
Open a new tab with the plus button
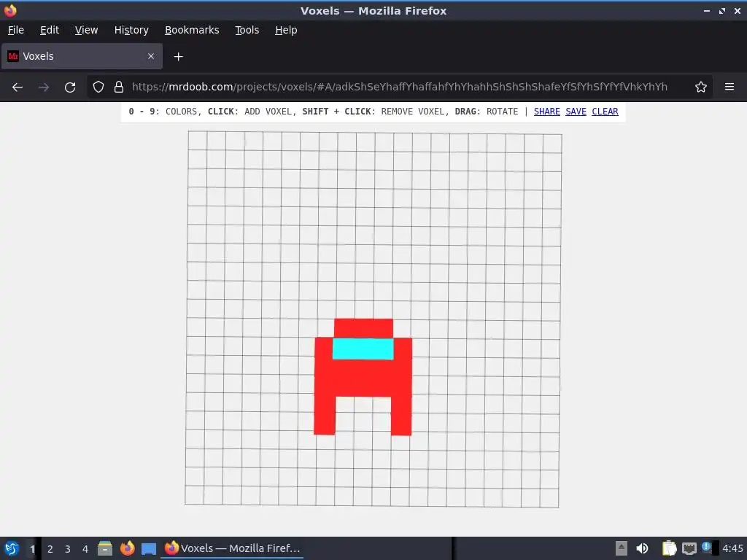(178, 57)
